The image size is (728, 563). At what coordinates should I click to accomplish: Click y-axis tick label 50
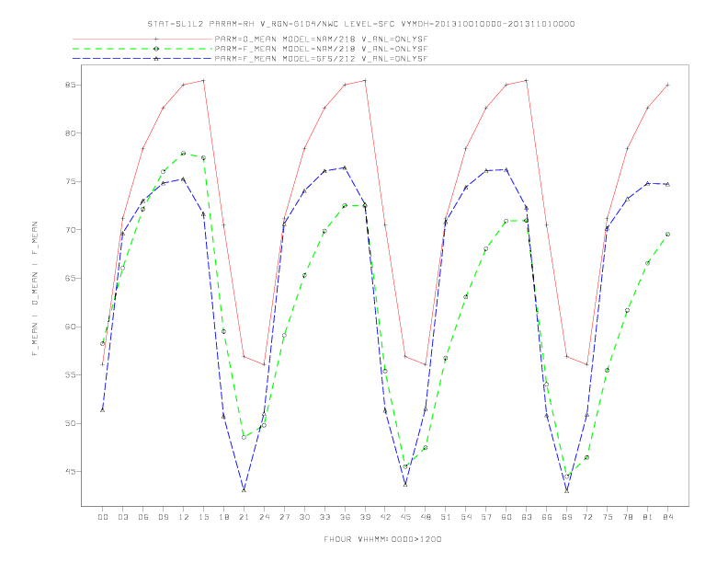[71, 423]
